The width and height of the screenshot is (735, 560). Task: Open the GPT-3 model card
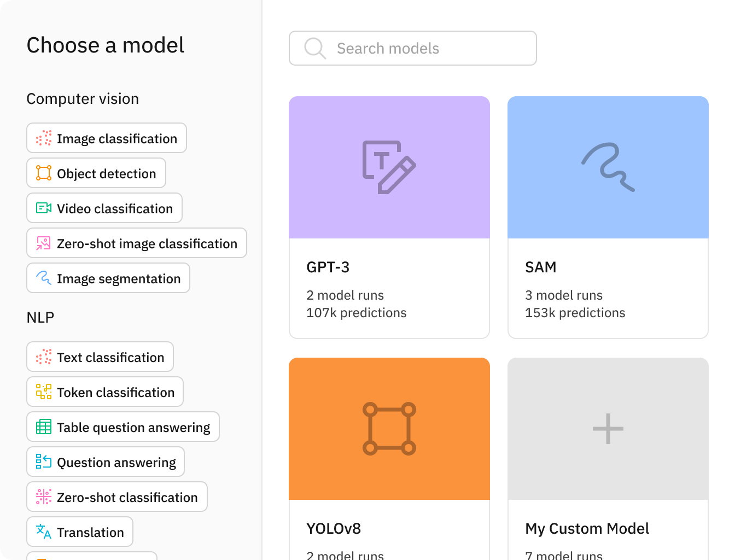(x=389, y=217)
